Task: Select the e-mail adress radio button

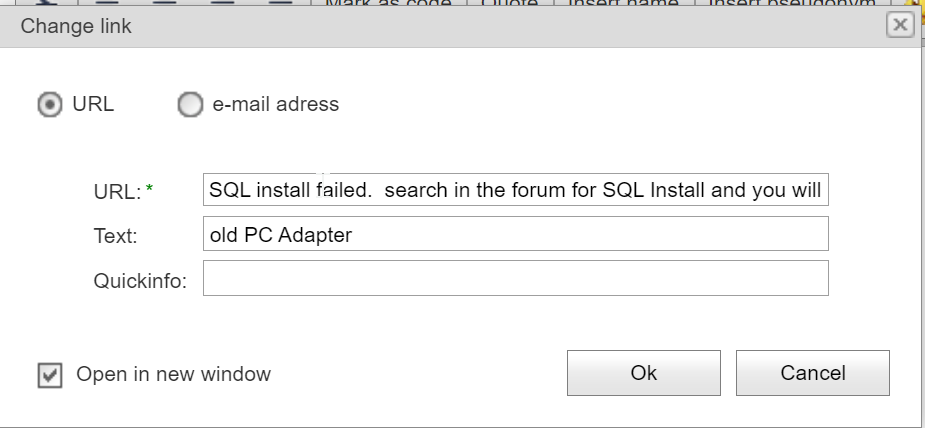Action: click(x=189, y=104)
